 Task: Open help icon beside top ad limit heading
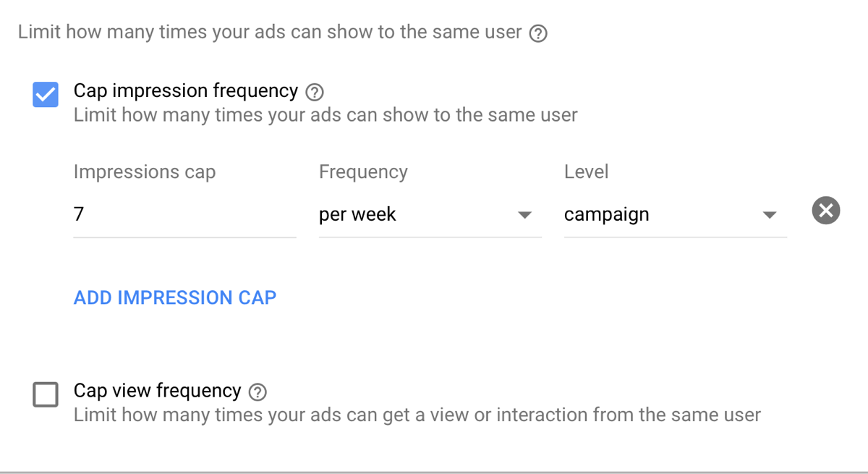click(538, 33)
